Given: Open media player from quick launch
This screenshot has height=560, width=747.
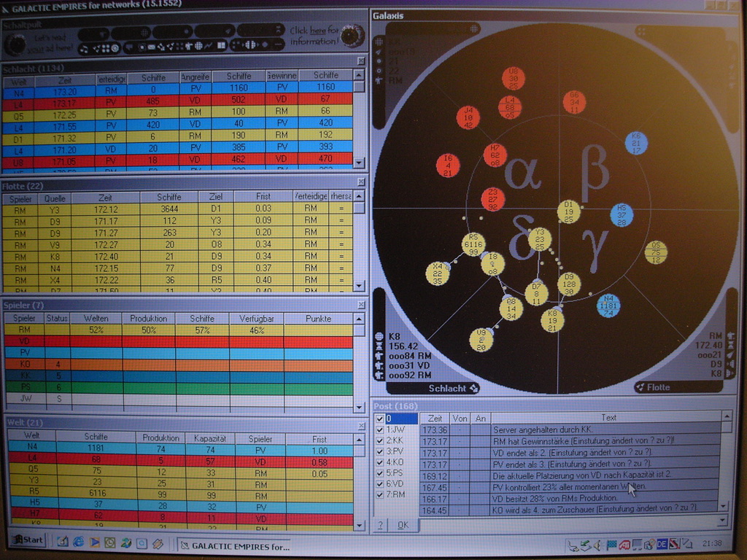Looking at the screenshot, I should click(94, 542).
